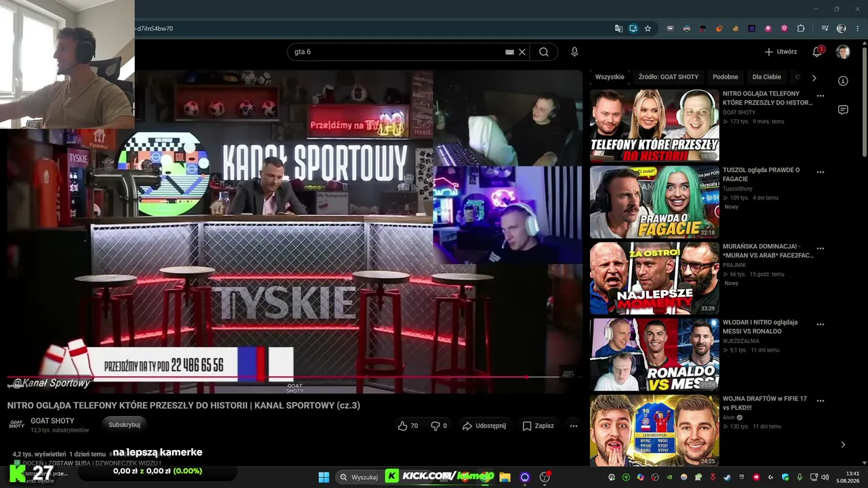The height and width of the screenshot is (488, 868).
Task: Open the Windows Start menu
Action: 323,477
